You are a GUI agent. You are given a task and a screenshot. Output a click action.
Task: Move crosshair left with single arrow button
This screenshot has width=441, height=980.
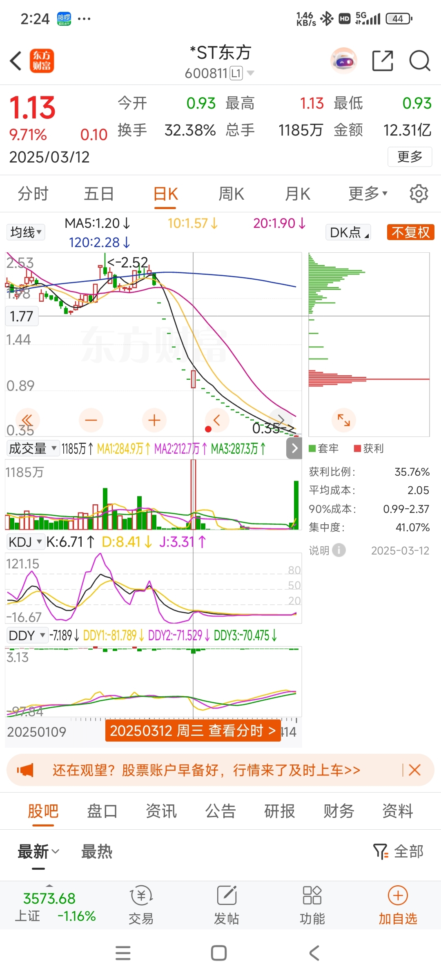[217, 420]
